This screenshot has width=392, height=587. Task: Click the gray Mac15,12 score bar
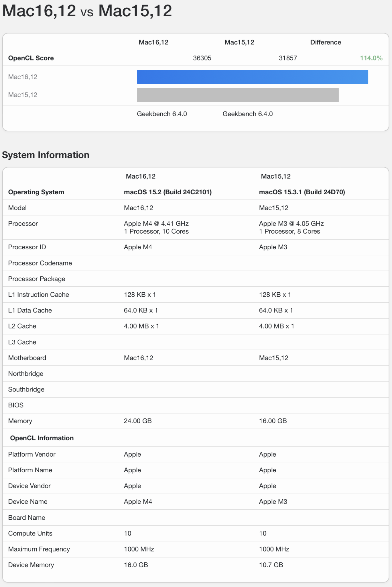(237, 95)
